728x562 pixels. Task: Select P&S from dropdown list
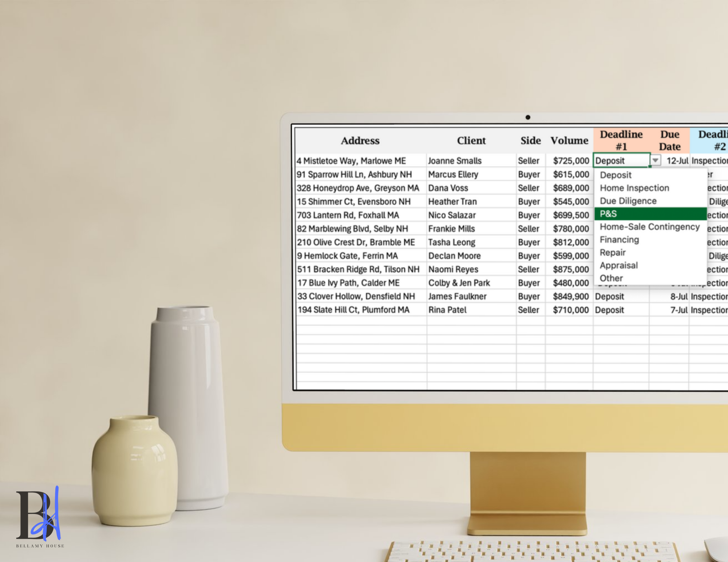click(650, 214)
